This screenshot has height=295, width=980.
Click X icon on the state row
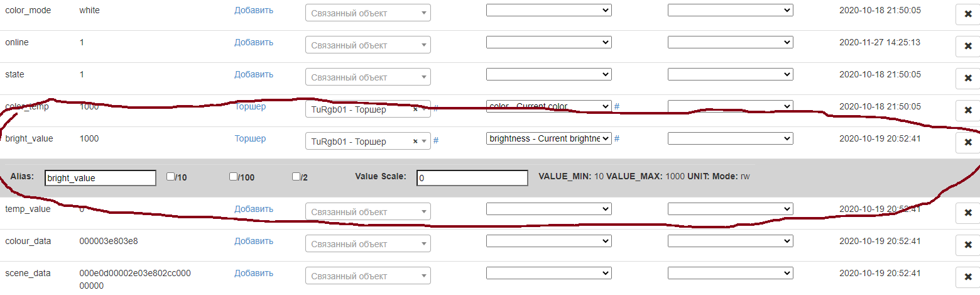967,79
